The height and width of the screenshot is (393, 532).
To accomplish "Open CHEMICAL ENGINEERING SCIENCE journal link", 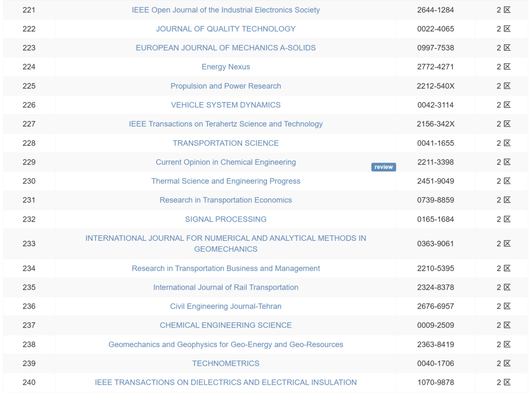I will pos(226,325).
